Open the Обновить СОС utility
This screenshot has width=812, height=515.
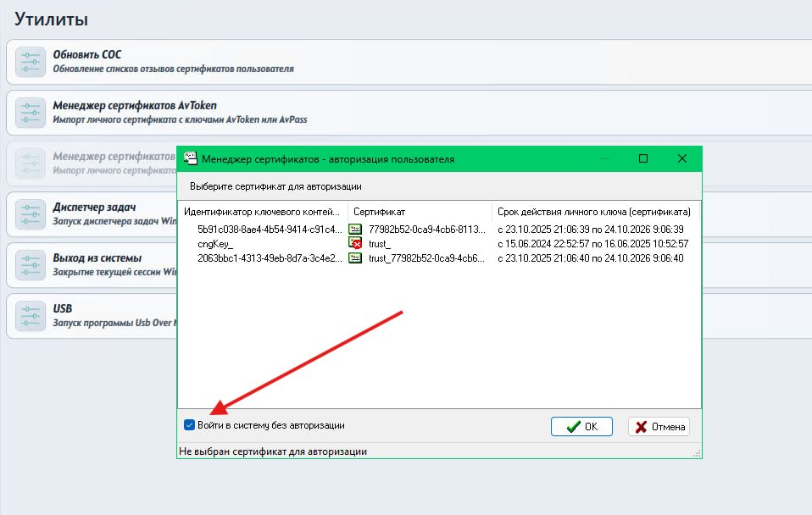pyautogui.click(x=86, y=55)
